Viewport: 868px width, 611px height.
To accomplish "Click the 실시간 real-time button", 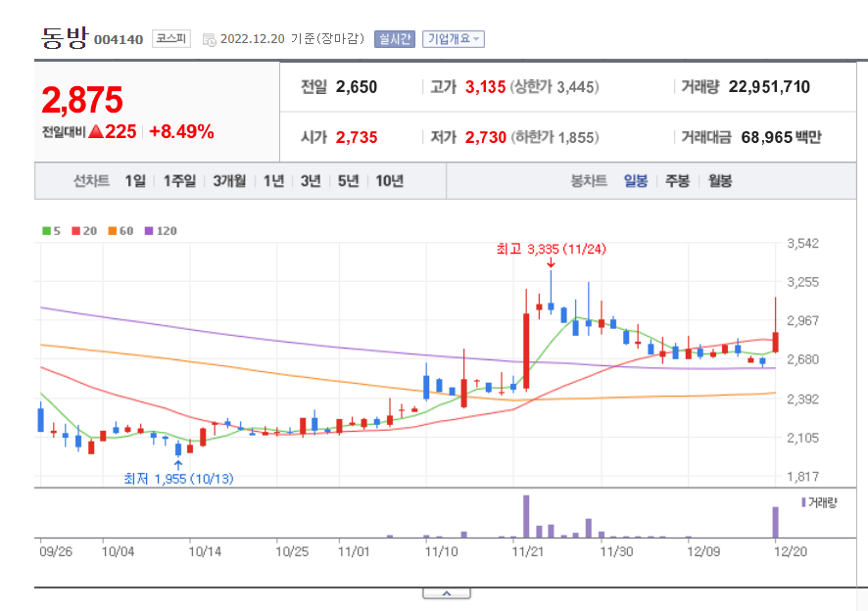I will (x=394, y=39).
